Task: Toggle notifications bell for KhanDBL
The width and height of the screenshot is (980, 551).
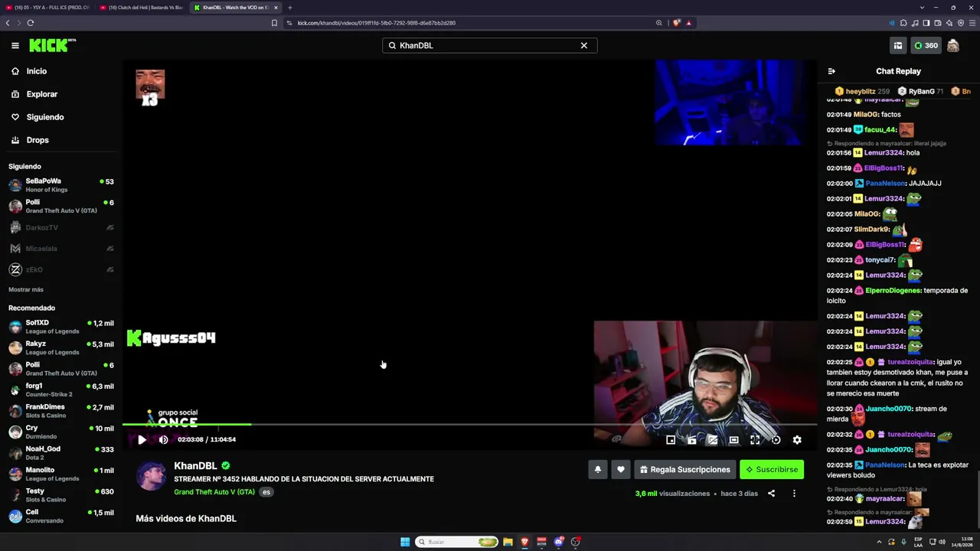Action: (x=598, y=469)
